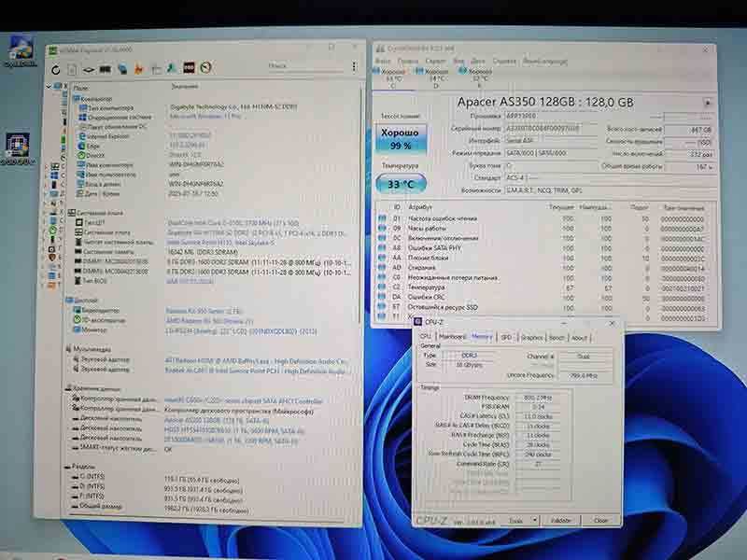Switch to the Mainboard tab in CPU-Z
Image resolution: width=747 pixels, height=560 pixels.
click(x=451, y=337)
